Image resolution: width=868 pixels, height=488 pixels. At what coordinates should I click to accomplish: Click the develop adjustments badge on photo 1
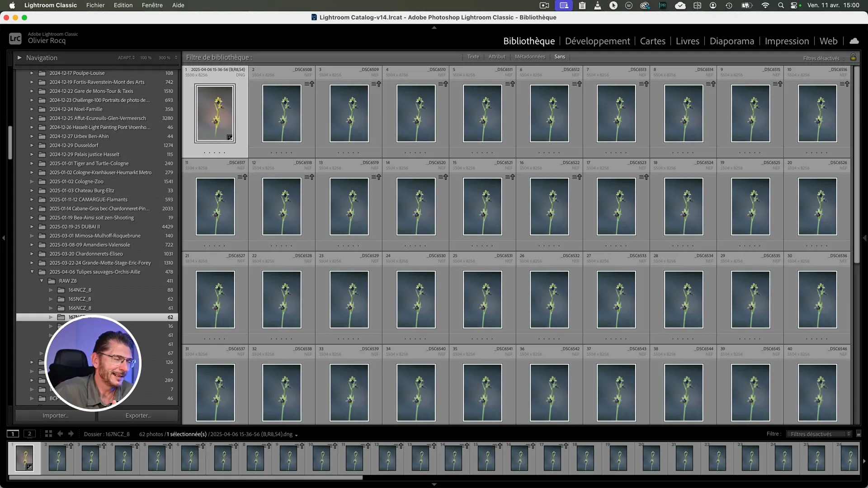230,137
